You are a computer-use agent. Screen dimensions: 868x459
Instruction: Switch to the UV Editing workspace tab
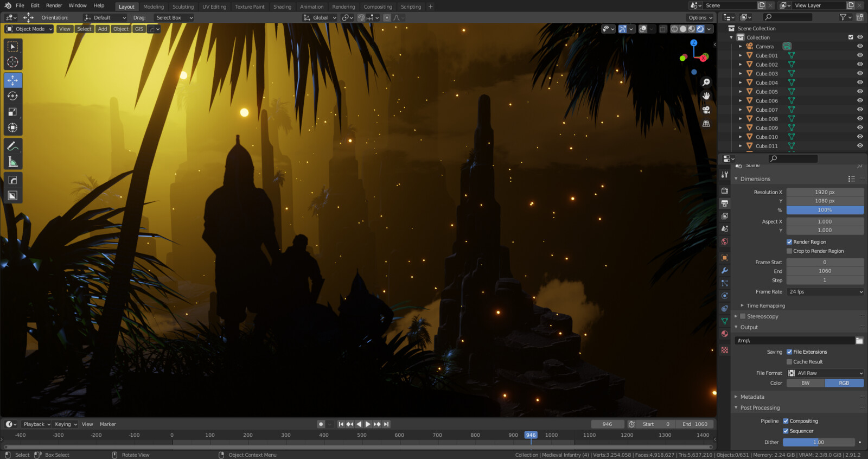click(x=214, y=7)
